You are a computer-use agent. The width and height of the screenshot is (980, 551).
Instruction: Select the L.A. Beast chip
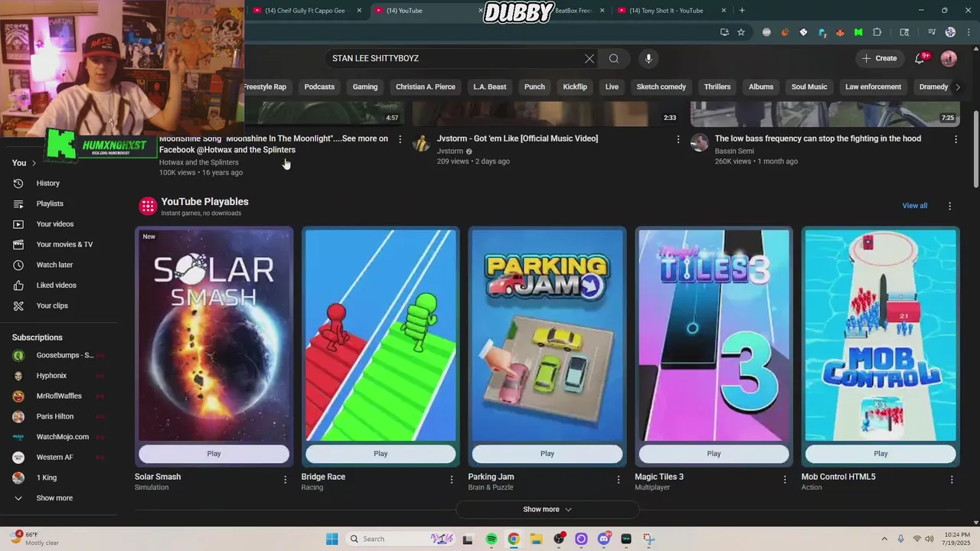point(490,86)
